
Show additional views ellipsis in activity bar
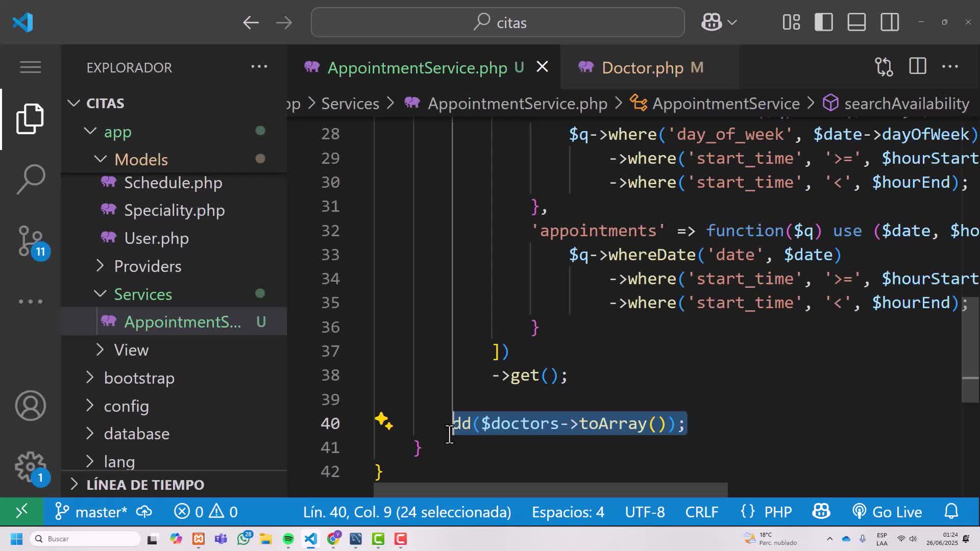pyautogui.click(x=31, y=302)
